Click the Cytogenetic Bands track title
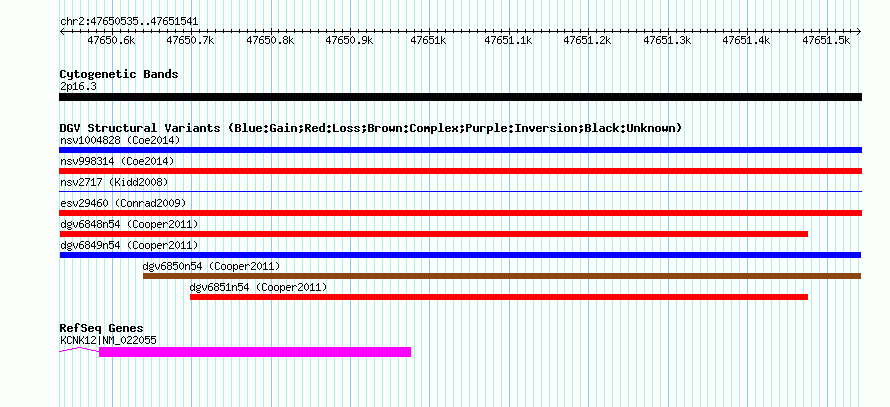 click(x=119, y=74)
